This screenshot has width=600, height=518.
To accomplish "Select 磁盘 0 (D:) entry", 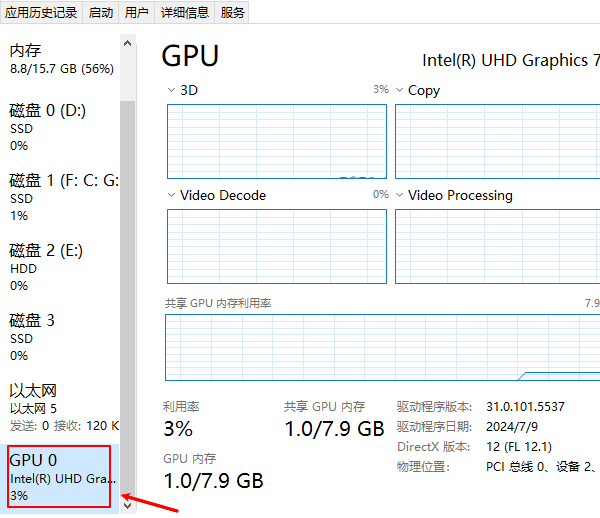I will point(60,127).
